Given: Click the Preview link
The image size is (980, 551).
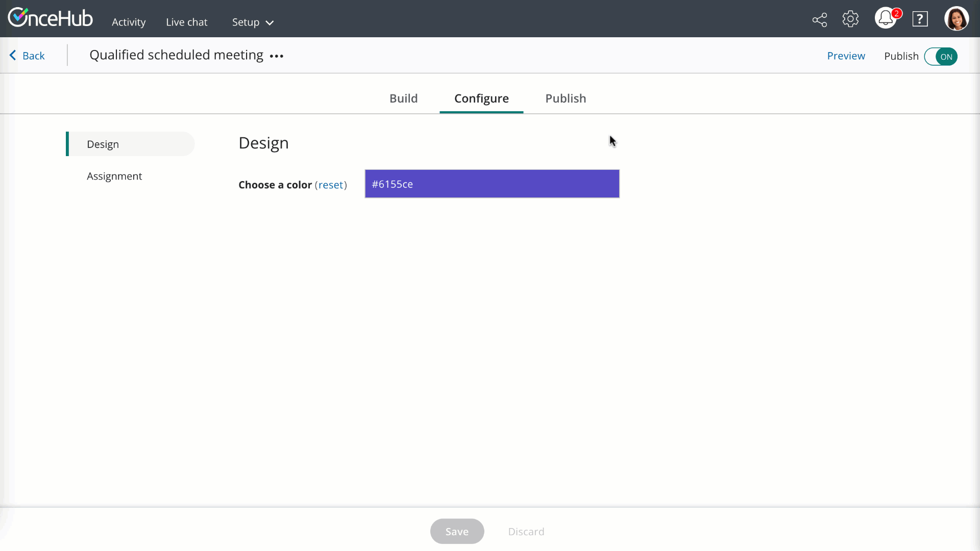Looking at the screenshot, I should [x=846, y=56].
